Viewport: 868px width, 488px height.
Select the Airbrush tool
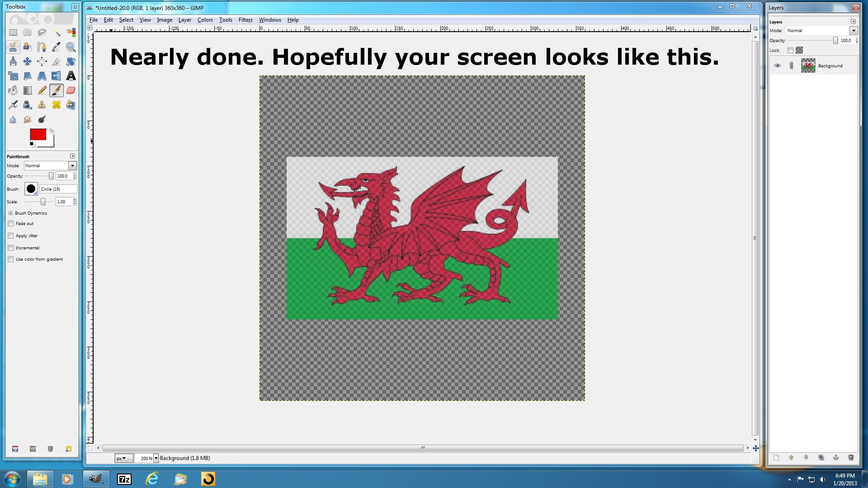(13, 105)
